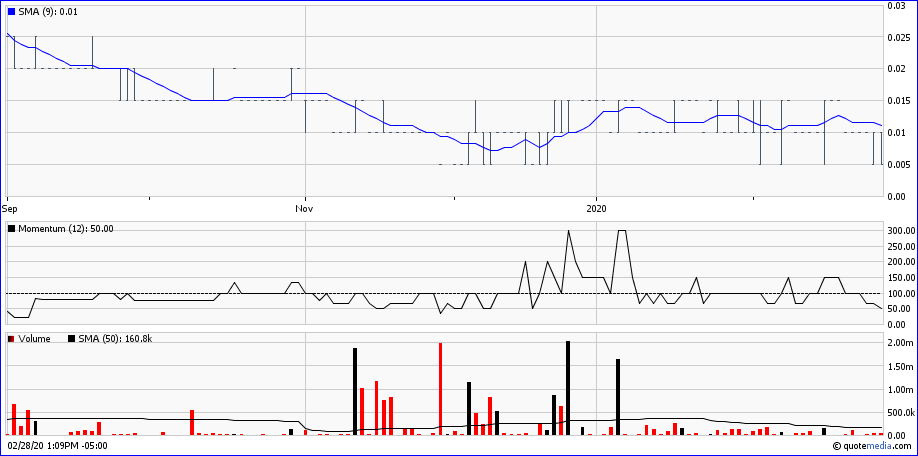Click the black Momentum legend square
Image resolution: width=918 pixels, height=456 pixels.
11,229
